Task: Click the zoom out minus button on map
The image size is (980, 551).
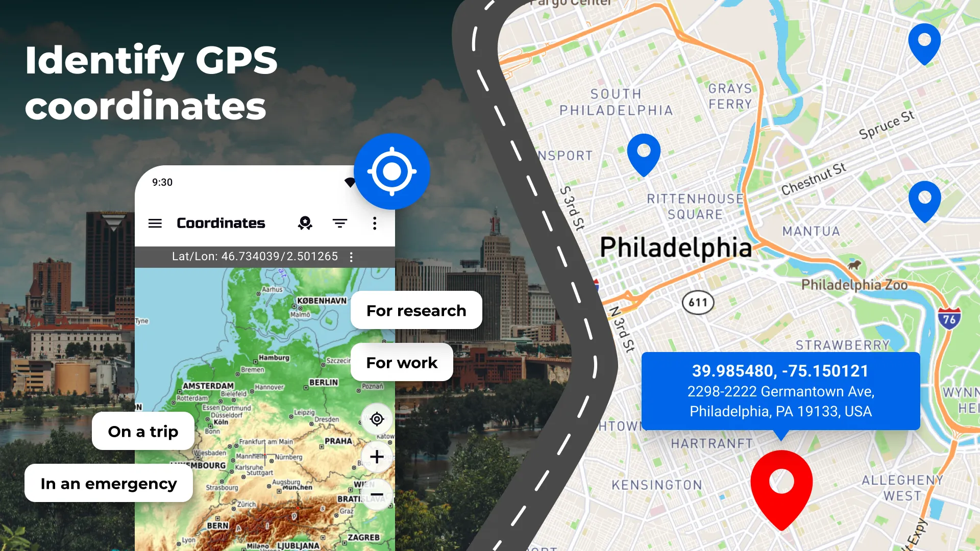Action: [x=376, y=493]
